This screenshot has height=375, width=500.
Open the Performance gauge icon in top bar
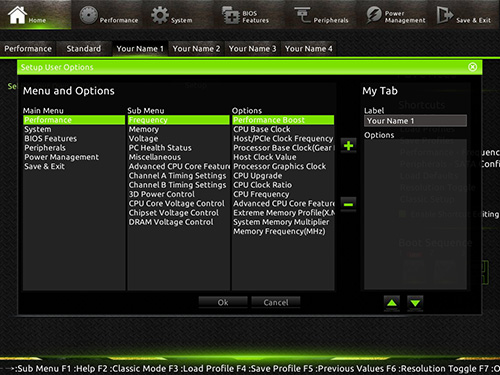coord(88,15)
